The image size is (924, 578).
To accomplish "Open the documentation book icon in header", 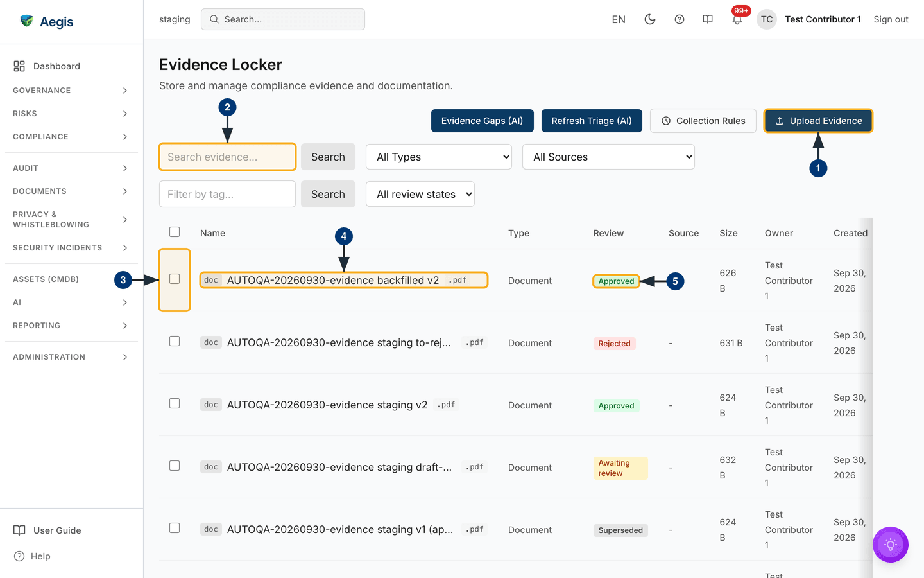I will tap(708, 19).
